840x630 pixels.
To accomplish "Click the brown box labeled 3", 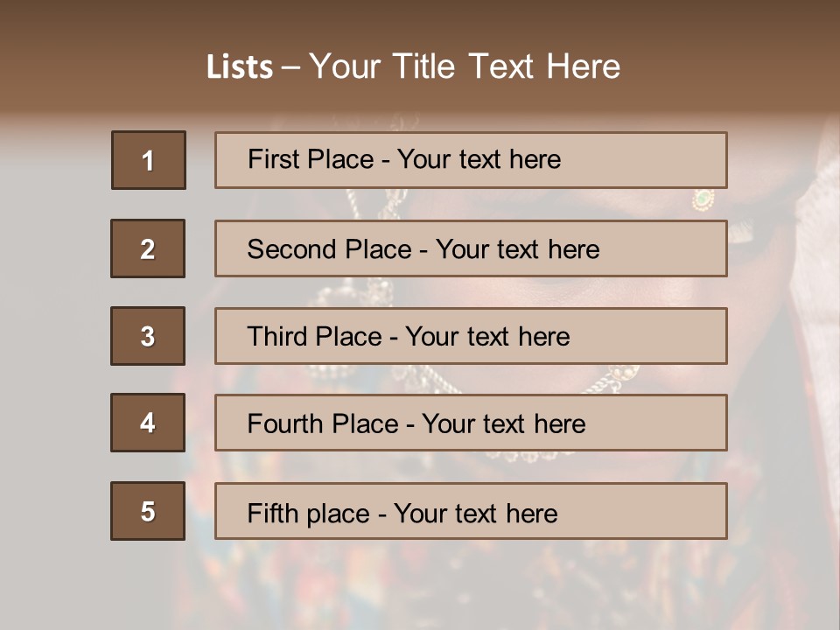I will coord(148,336).
